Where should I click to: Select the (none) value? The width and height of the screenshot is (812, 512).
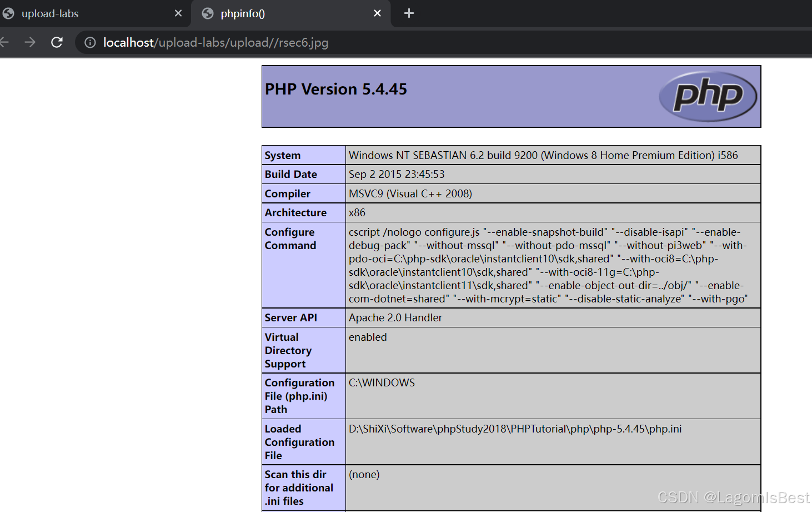(x=364, y=474)
